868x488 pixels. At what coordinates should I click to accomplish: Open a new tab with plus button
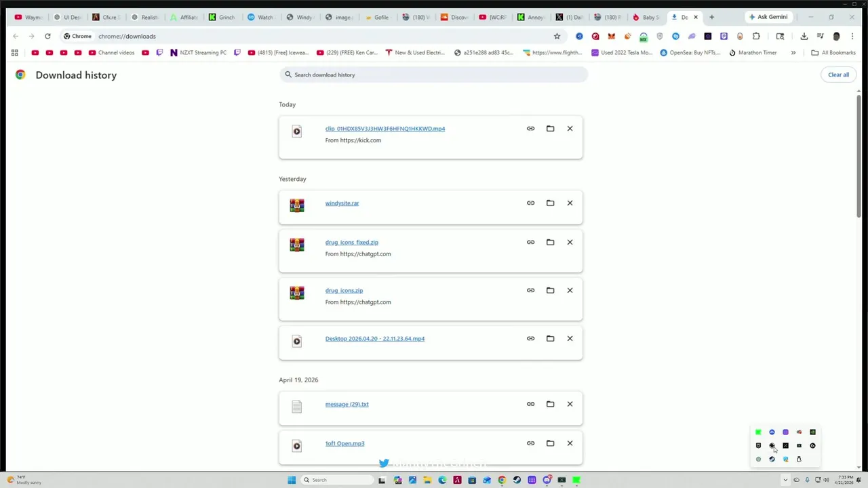pos(711,17)
